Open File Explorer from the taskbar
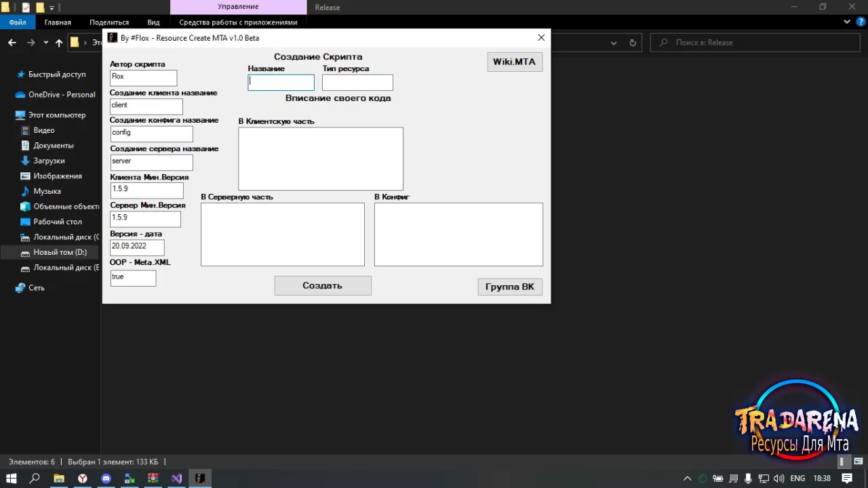 pos(59,478)
